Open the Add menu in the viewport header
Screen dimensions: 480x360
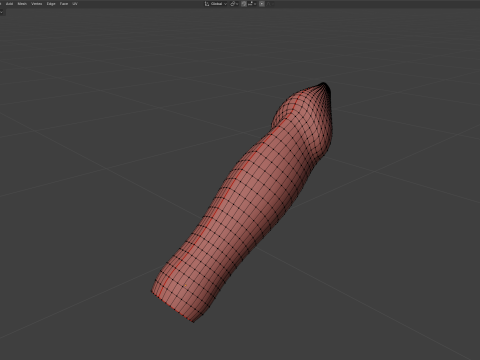tap(9, 4)
